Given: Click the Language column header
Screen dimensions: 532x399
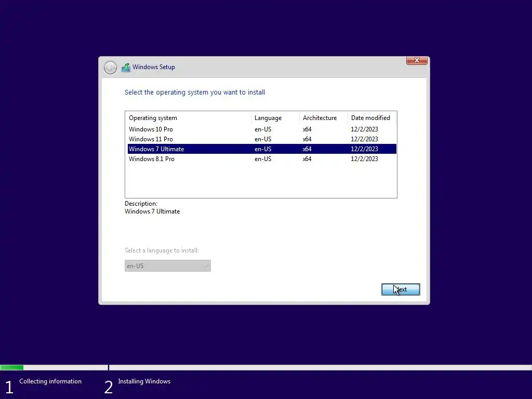Looking at the screenshot, I should click(x=275, y=118).
